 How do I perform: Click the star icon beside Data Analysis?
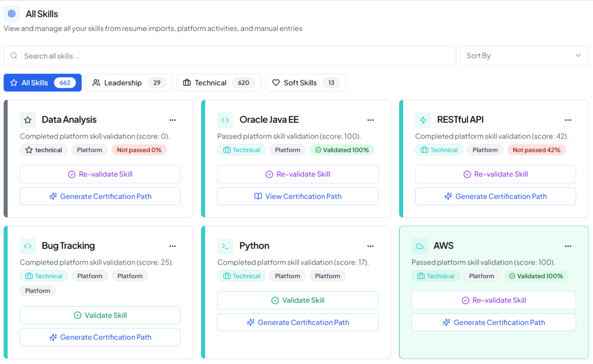coord(28,120)
